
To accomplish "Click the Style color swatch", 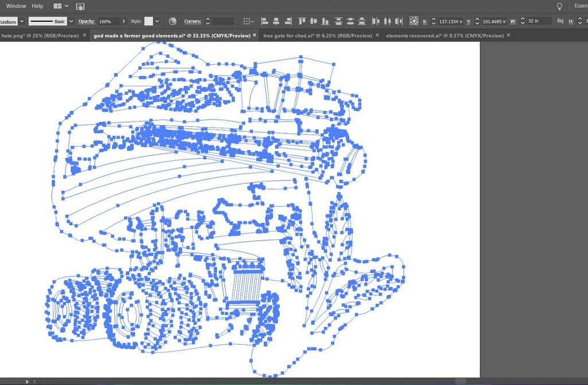I will pyautogui.click(x=149, y=21).
